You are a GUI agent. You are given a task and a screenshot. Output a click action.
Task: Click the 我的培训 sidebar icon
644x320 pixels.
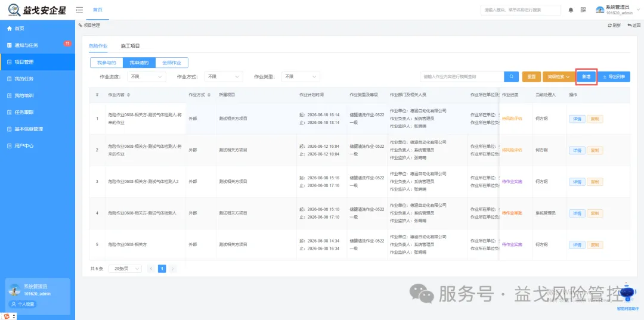tap(10, 95)
